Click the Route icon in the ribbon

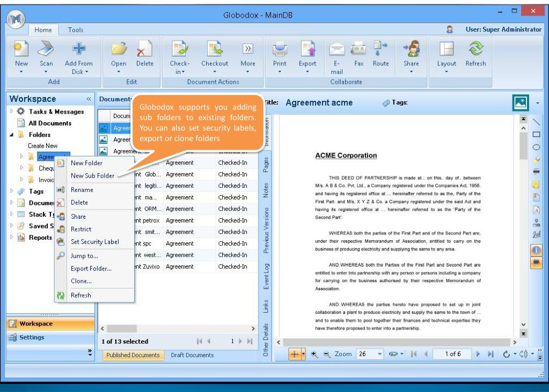point(380,48)
